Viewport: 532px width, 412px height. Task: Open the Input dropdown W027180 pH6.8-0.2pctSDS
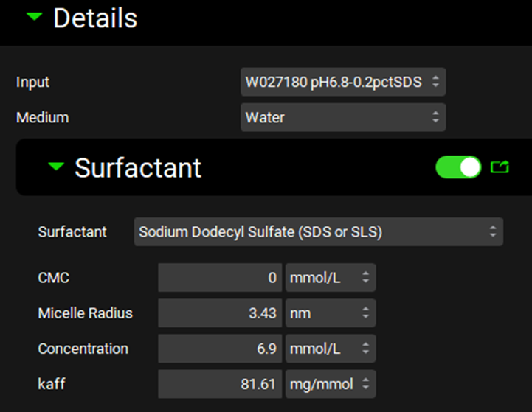[x=342, y=82]
